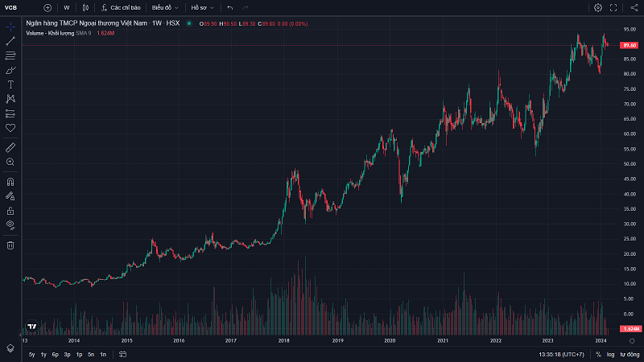Open the heart favorites icon tool
Viewport: 644px width, 362px height.
coord(10,128)
